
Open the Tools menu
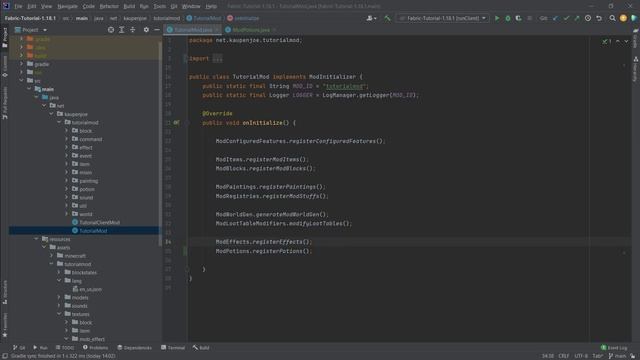pyautogui.click(x=160, y=7)
